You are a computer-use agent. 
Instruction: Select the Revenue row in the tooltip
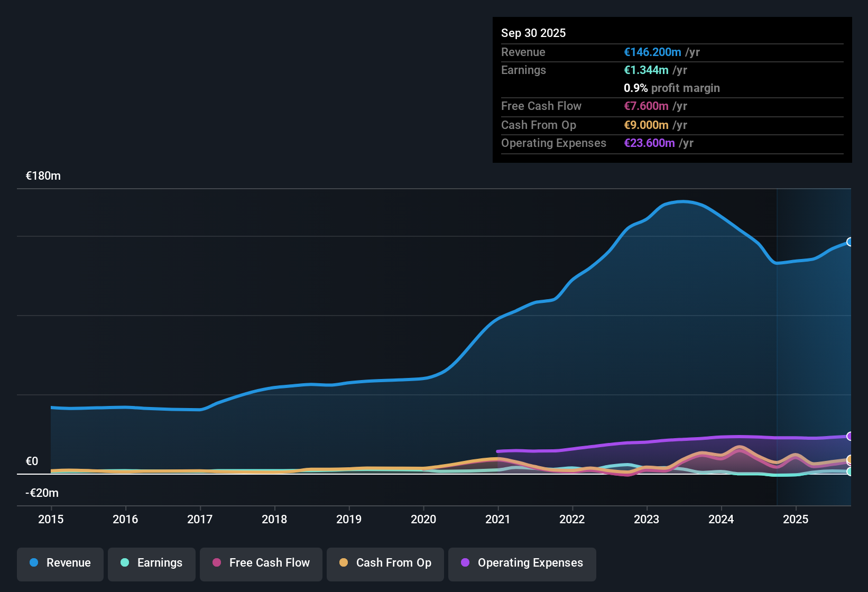tap(671, 52)
